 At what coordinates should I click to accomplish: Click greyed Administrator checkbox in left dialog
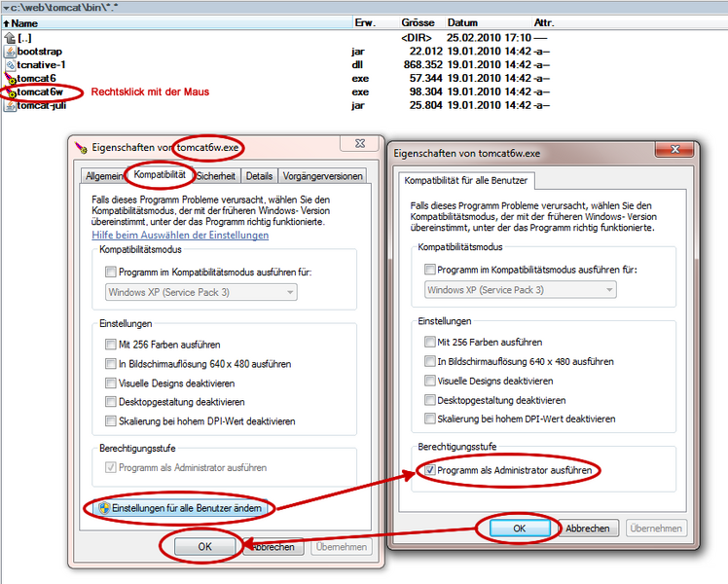[111, 467]
